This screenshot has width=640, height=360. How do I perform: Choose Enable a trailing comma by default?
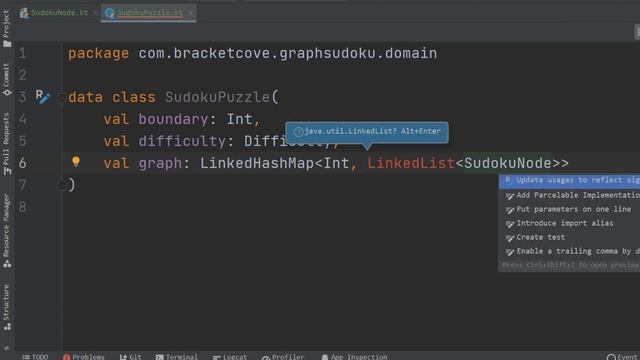coord(569,251)
